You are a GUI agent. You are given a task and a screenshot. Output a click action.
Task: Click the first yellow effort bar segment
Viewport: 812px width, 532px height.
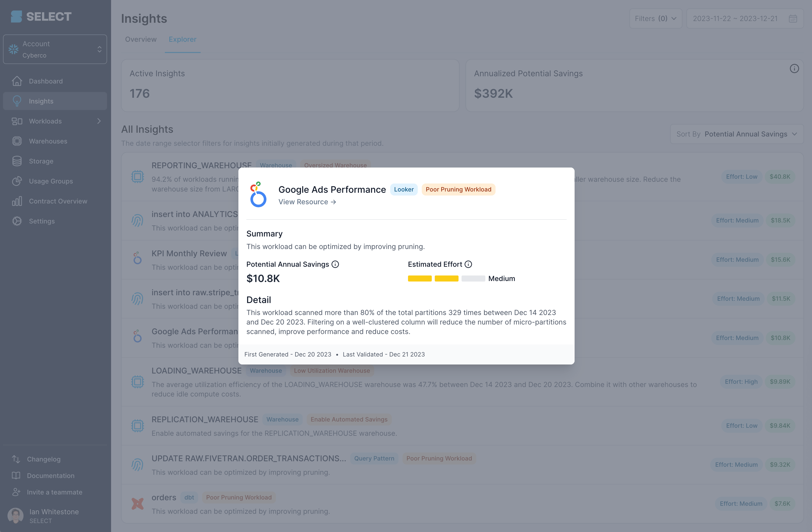tap(420, 278)
